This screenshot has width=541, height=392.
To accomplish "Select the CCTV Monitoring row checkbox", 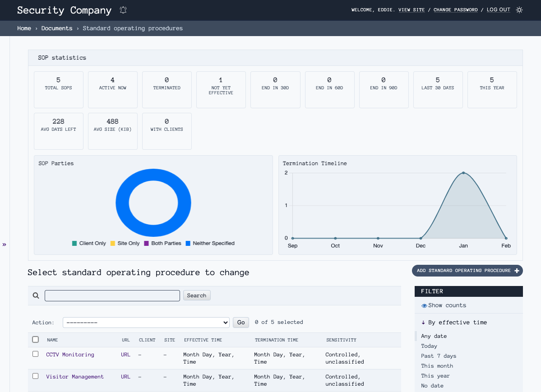I will point(36,354).
